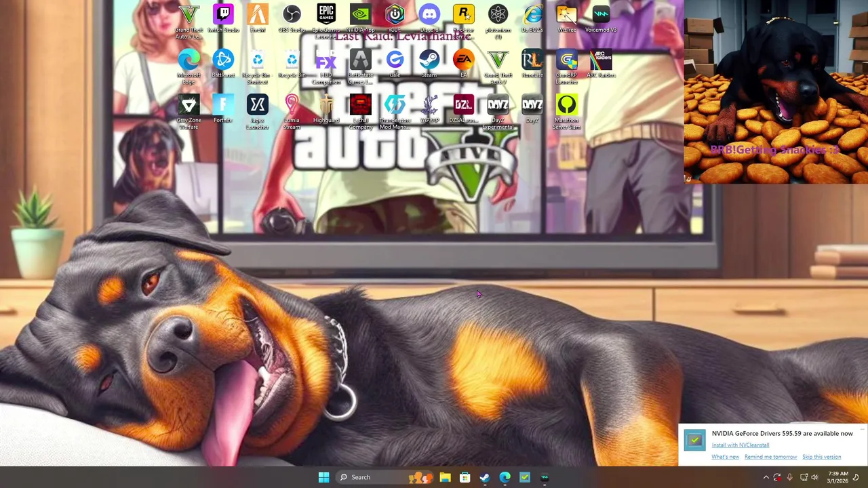Image resolution: width=868 pixels, height=488 pixels.
Task: Switch to Edge on the taskbar
Action: pyautogui.click(x=505, y=477)
